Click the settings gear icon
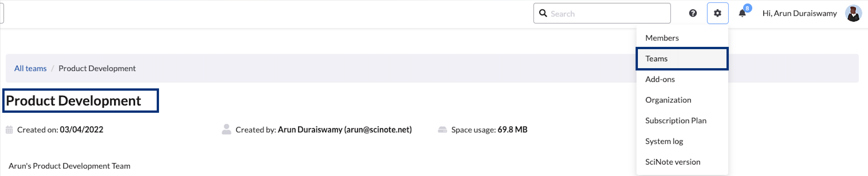The image size is (868, 176). pyautogui.click(x=717, y=13)
